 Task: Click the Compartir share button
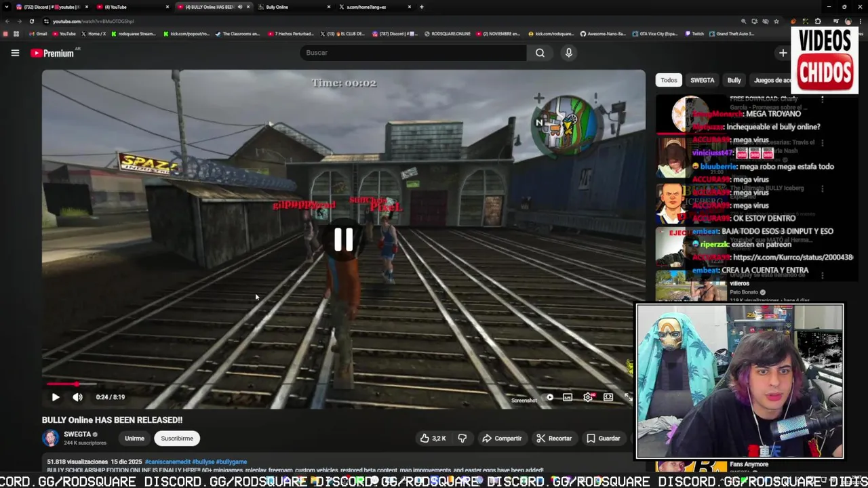coord(502,439)
